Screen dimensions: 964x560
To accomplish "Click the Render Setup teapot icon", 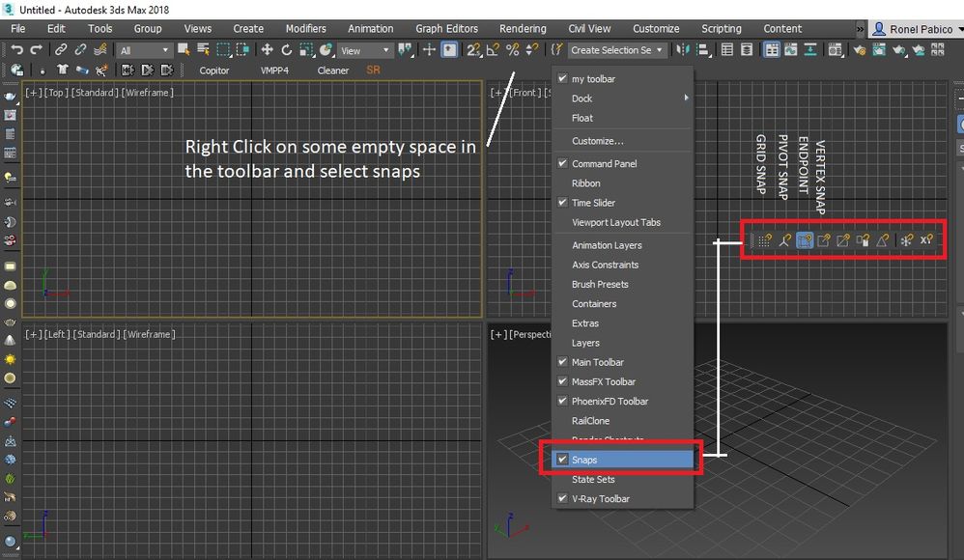I will point(860,50).
